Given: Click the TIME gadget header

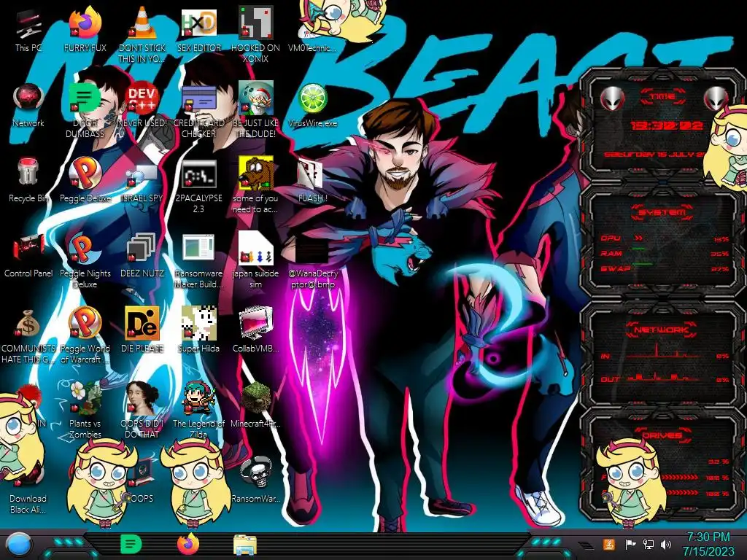Looking at the screenshot, I should pos(662,97).
